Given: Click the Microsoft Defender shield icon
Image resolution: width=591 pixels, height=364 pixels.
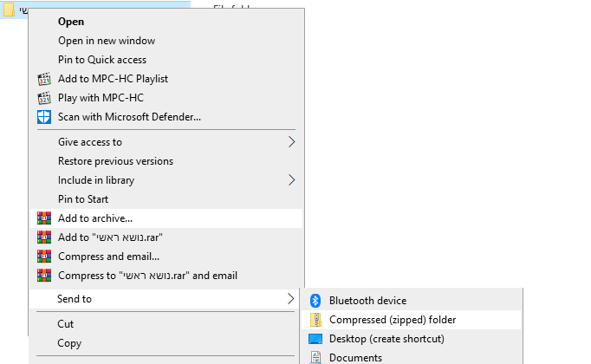Looking at the screenshot, I should tap(44, 117).
